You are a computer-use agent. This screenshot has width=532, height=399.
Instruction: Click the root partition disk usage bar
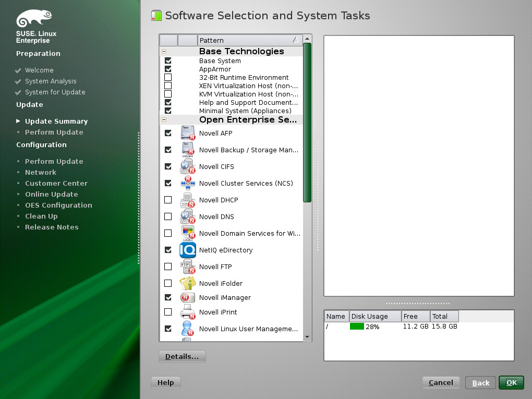[357, 327]
